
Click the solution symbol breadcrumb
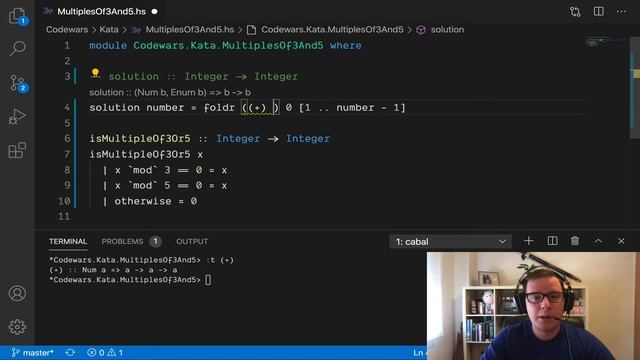447,29
